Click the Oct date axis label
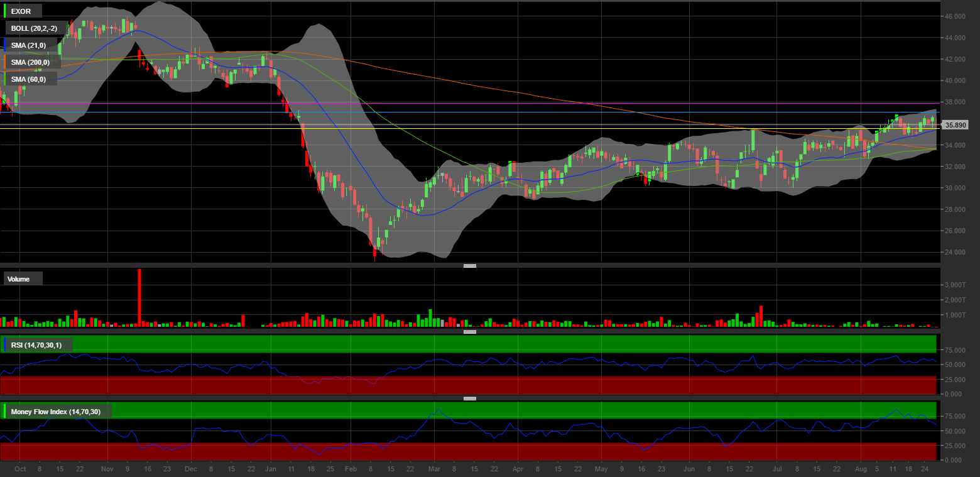The image size is (980, 477). coord(20,469)
